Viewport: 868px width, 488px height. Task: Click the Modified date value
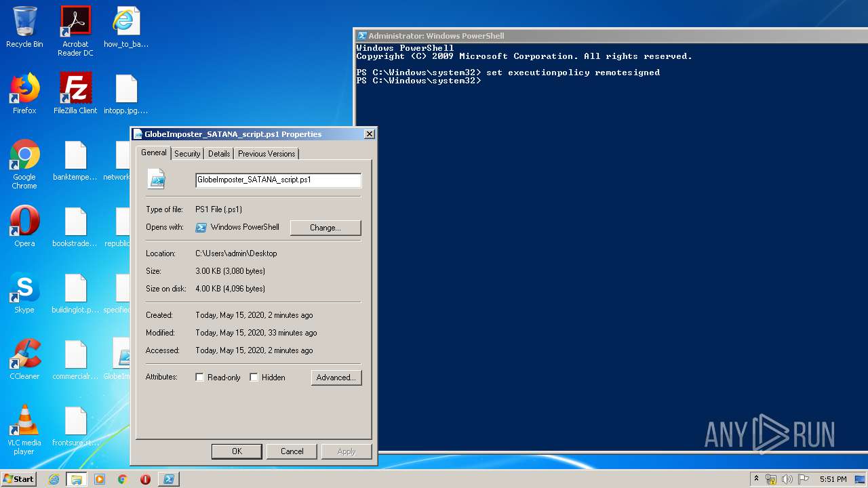[256, 333]
